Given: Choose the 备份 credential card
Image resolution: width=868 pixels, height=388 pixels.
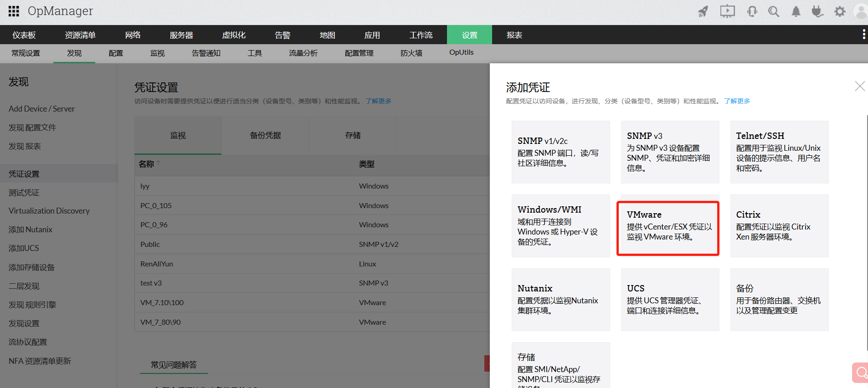Looking at the screenshot, I should (x=780, y=300).
